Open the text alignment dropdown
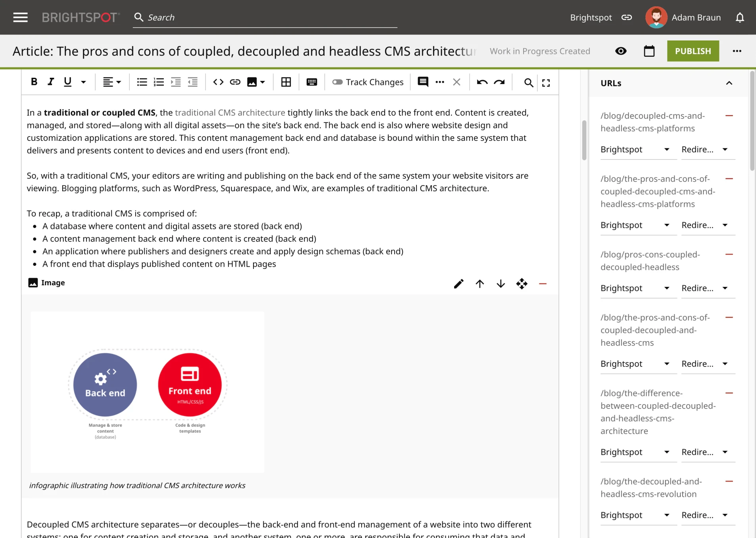The height and width of the screenshot is (538, 756). coord(112,82)
